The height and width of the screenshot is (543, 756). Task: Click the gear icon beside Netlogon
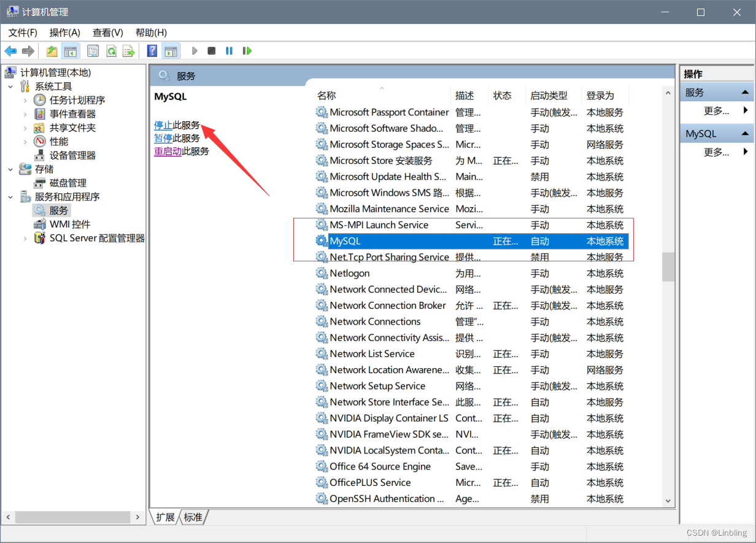[x=322, y=273]
